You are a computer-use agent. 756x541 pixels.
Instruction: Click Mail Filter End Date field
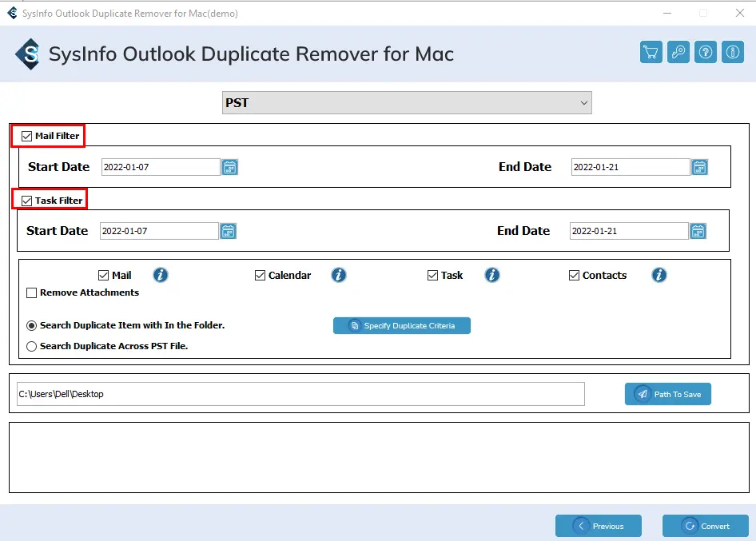pyautogui.click(x=631, y=167)
